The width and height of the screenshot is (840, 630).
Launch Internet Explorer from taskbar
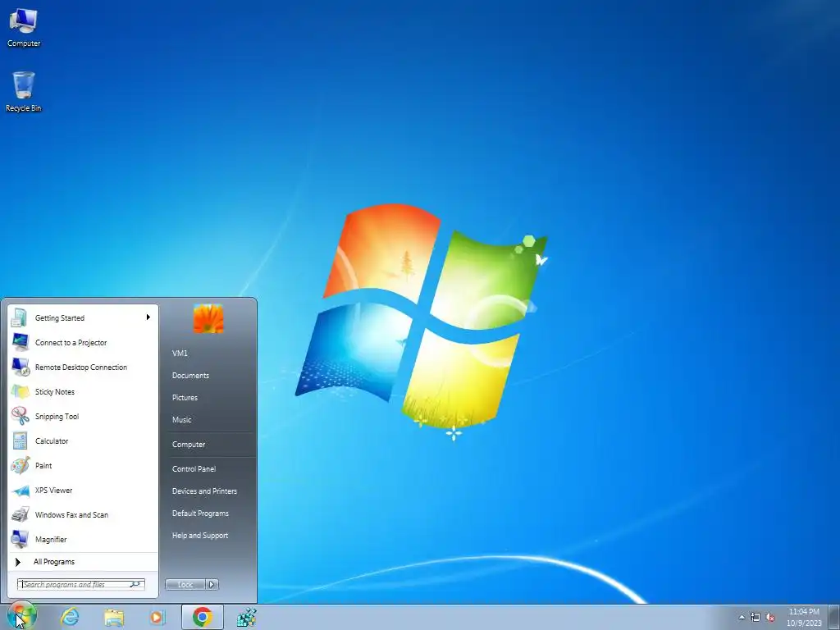point(71,617)
